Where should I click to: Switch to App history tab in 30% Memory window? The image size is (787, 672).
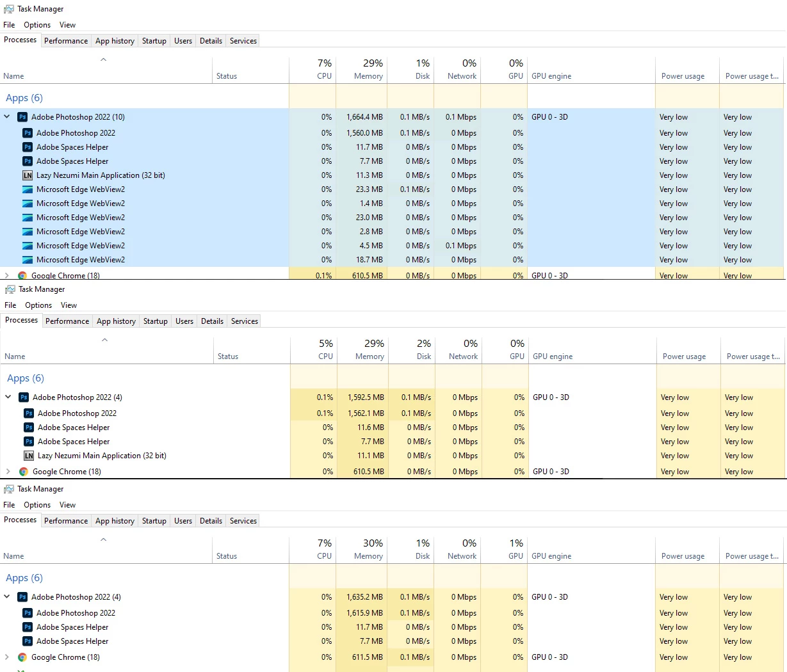(x=115, y=521)
